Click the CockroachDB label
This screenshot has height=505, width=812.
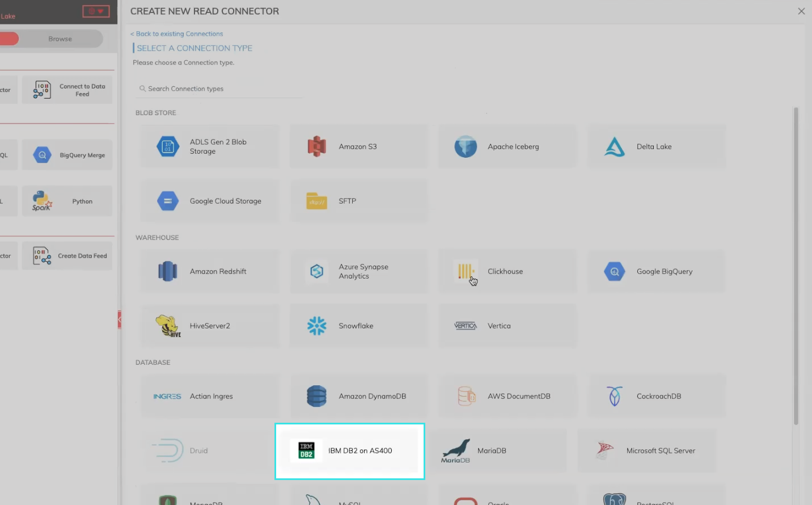click(x=659, y=396)
